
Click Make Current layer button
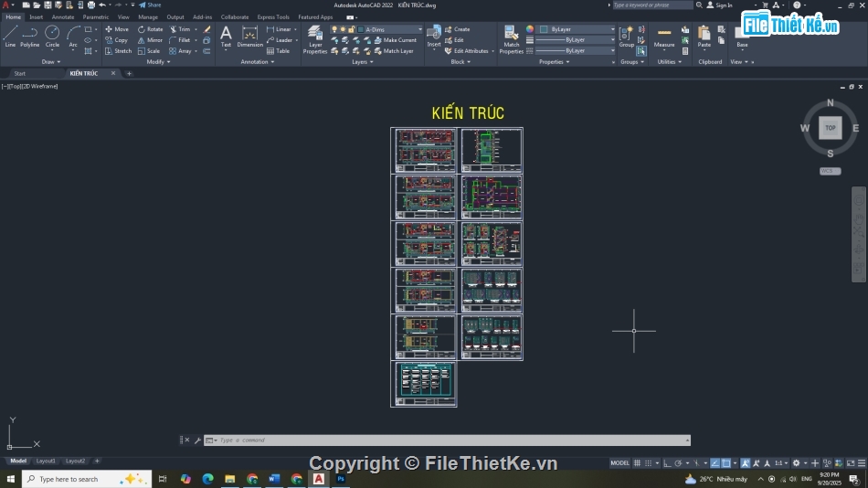[x=396, y=40]
